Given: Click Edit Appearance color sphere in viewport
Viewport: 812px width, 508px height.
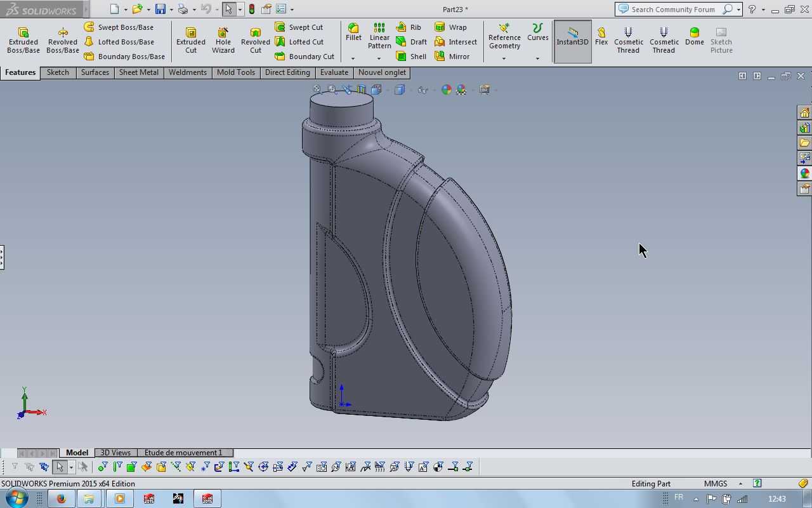Looking at the screenshot, I should pos(447,90).
